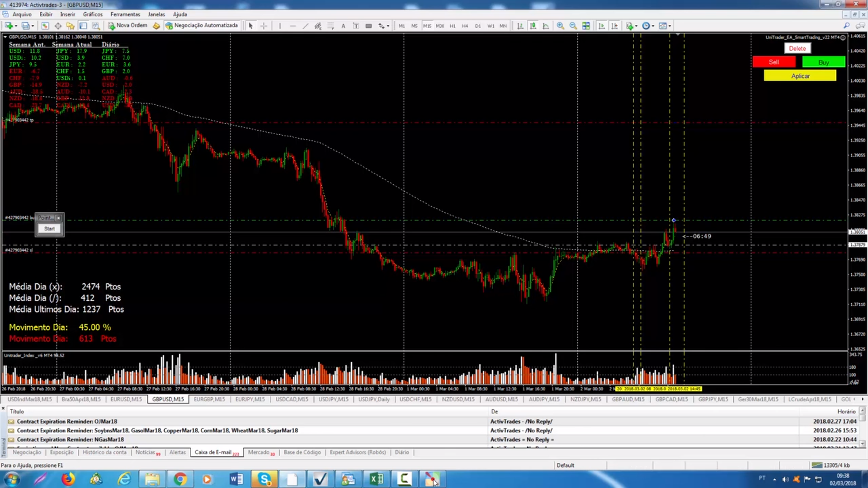Screen dimensions: 868x488
Task: Click the red Sell button
Action: tap(774, 62)
